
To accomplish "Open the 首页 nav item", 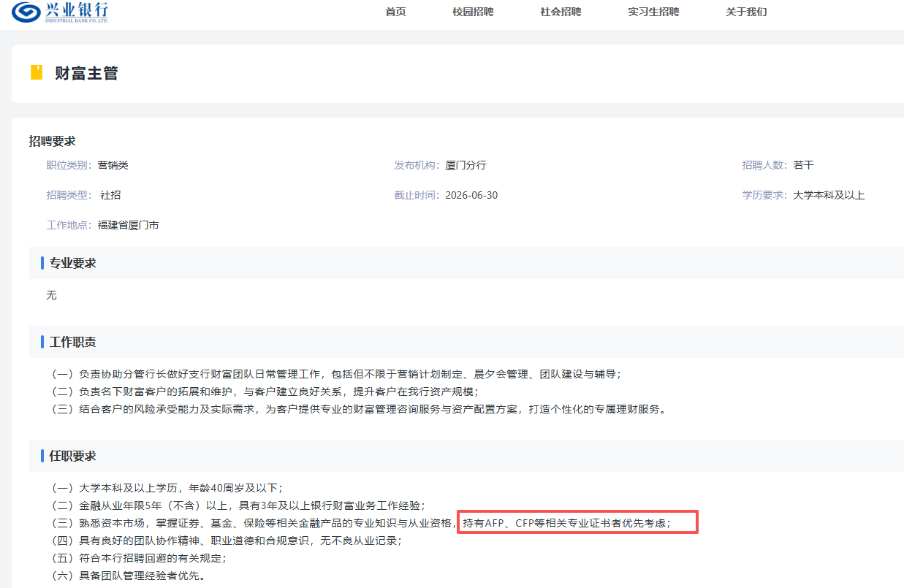I will coord(395,12).
